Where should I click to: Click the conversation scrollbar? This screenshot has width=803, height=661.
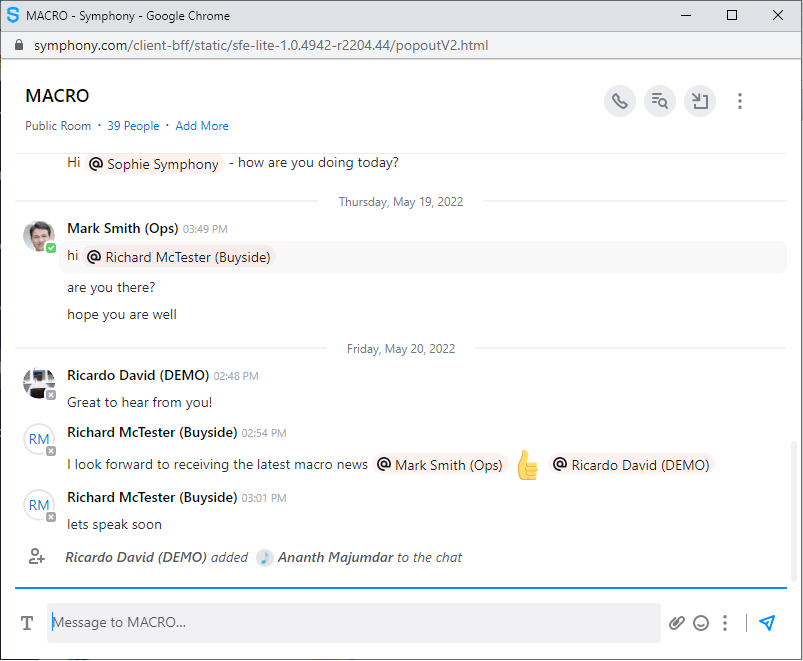pos(794,511)
